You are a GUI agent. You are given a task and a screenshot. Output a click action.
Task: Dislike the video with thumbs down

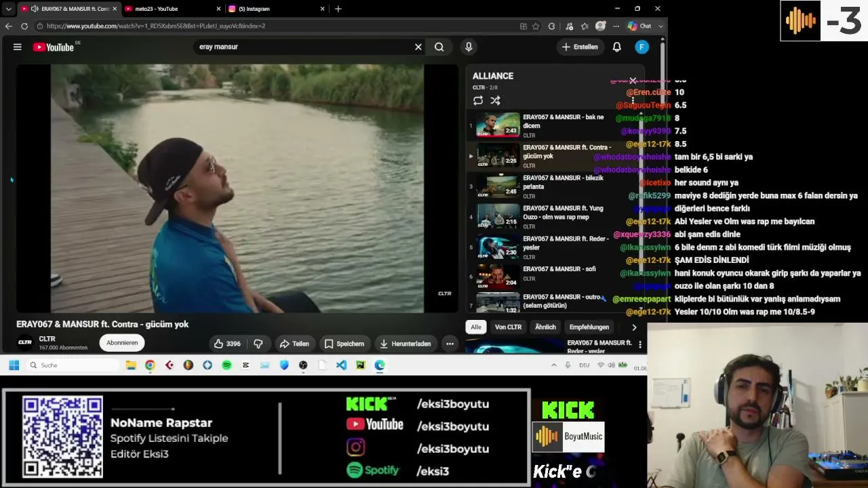coord(258,344)
